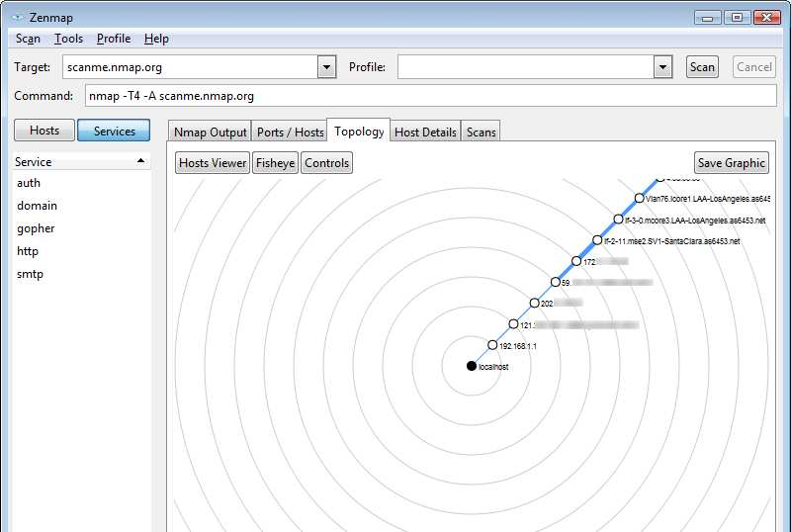Screen dimensions: 791x532
Task: Click the SV1-SantaClara node circle
Action: point(597,239)
